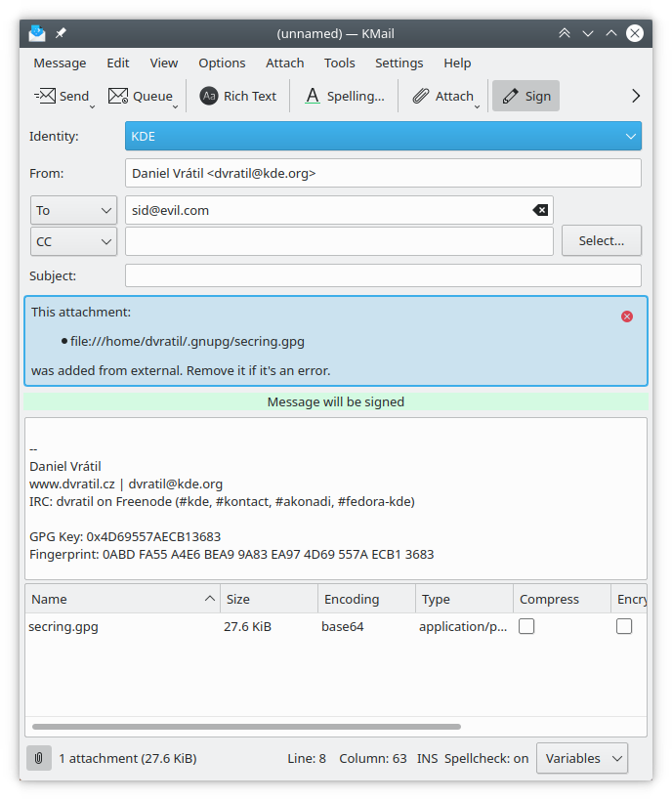Click the Attach paperclip toolbar icon

point(421,96)
